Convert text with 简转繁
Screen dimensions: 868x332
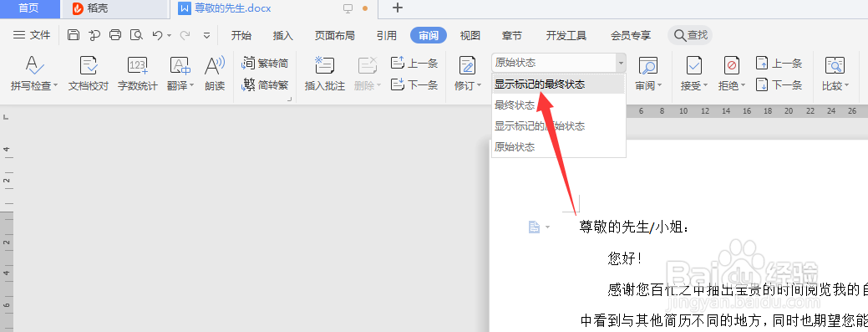(x=265, y=85)
